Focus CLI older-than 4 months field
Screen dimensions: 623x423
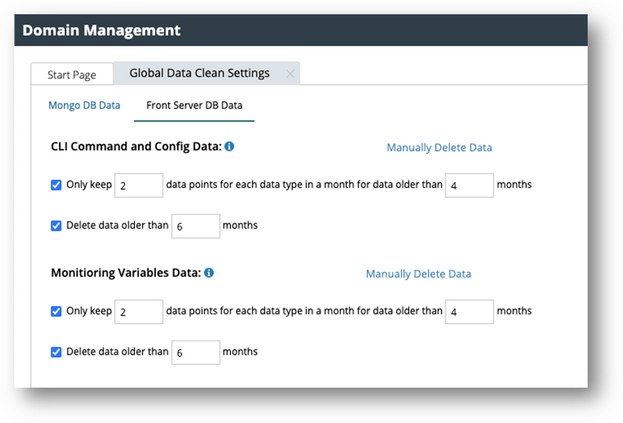click(x=469, y=185)
